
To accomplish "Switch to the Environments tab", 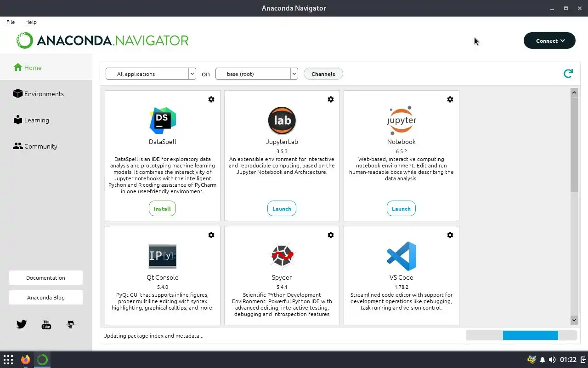I will [46, 94].
